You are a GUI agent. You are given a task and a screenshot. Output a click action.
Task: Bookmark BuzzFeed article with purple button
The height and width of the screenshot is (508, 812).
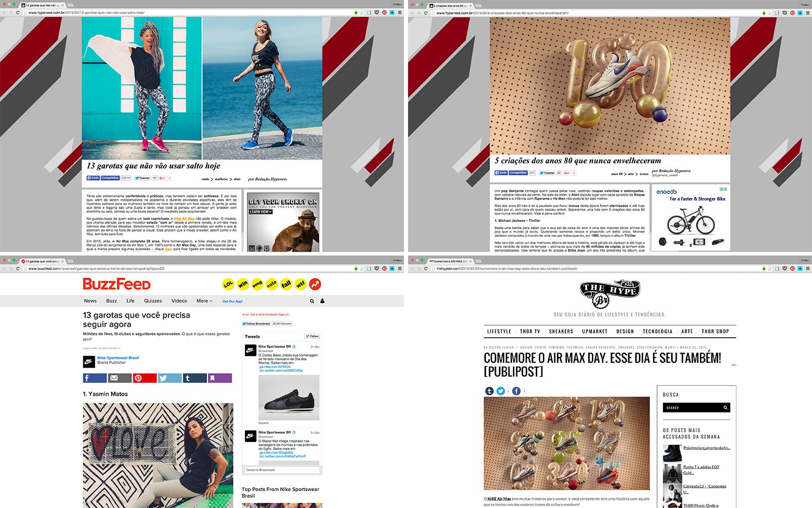coord(220,378)
